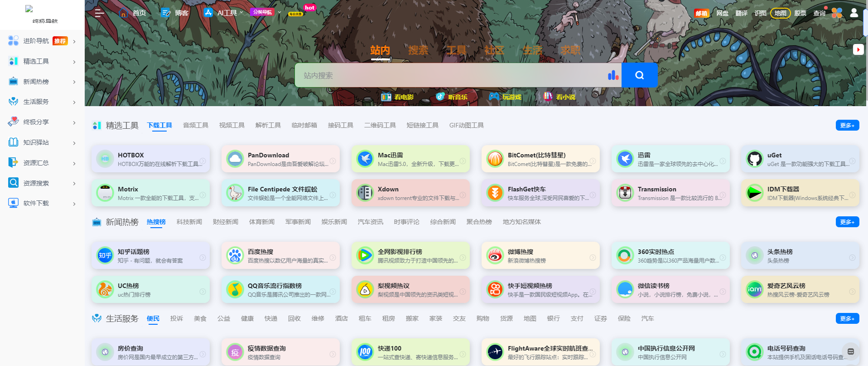Open the uGet GitHub icon
868x366 pixels.
point(755,159)
